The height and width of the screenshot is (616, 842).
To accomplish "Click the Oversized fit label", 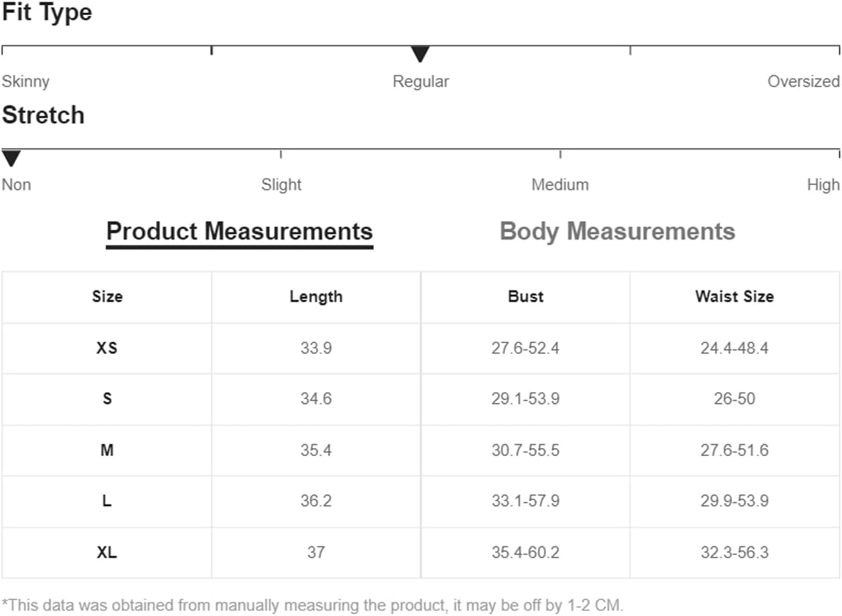I will point(803,82).
